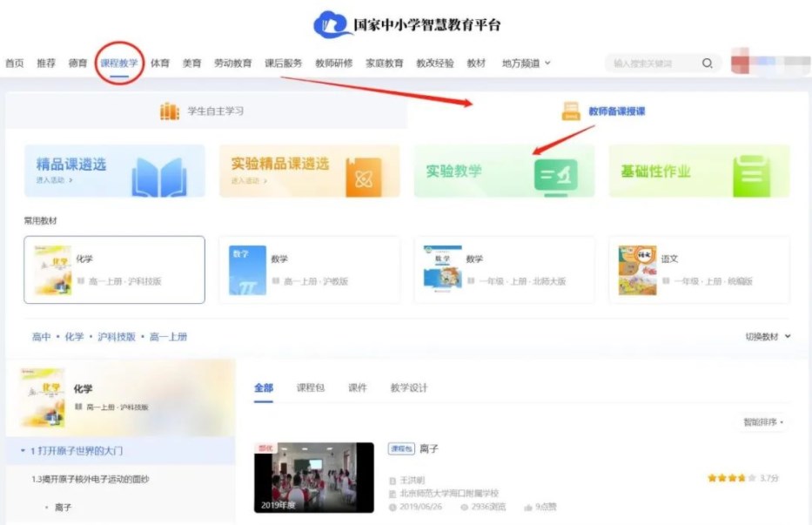Click 化学 in the breadcrumb

(74, 337)
